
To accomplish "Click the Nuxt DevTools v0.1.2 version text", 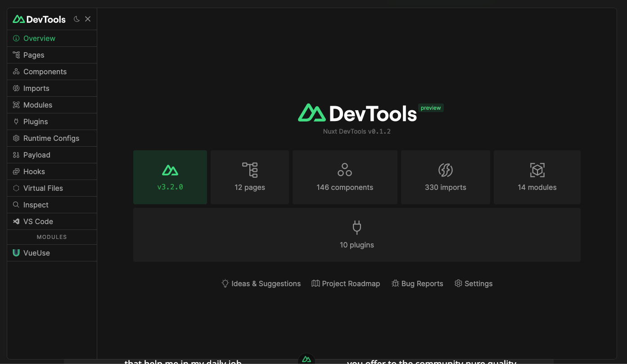I will (357, 131).
